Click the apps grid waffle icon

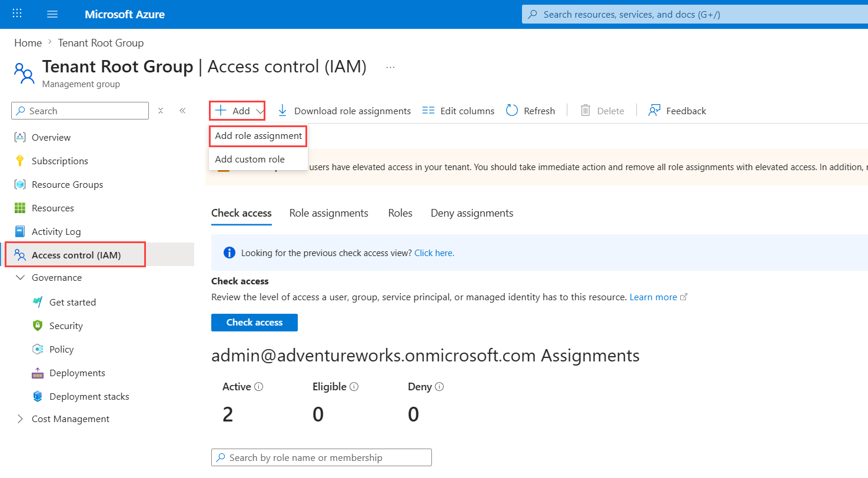[17, 14]
